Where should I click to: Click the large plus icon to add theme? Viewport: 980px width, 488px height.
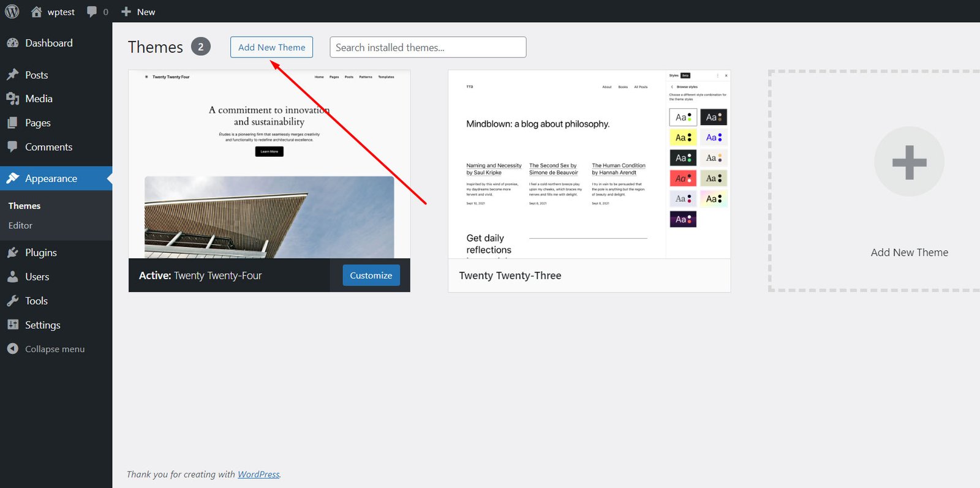tap(909, 162)
